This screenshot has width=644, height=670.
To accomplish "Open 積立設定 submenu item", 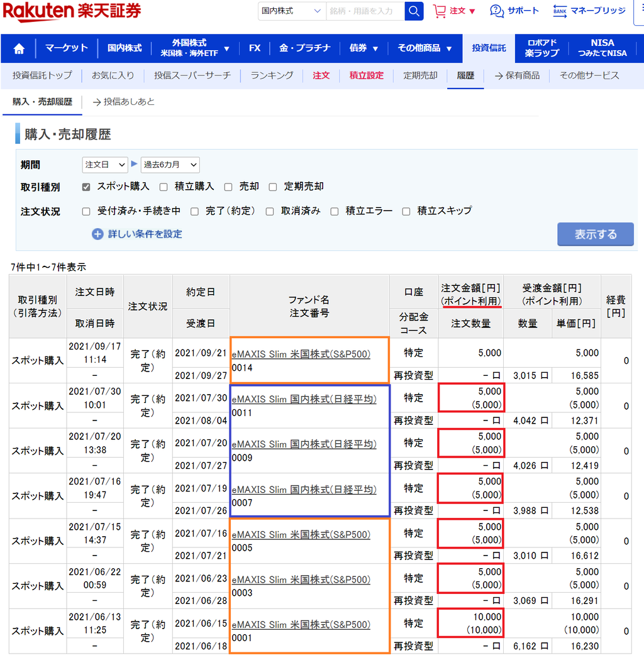I will coord(367,75).
